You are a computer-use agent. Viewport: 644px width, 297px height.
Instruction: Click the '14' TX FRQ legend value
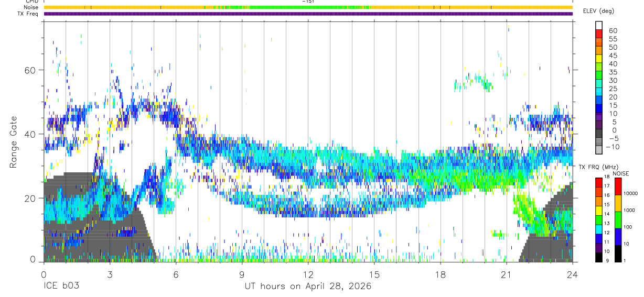coord(607,214)
